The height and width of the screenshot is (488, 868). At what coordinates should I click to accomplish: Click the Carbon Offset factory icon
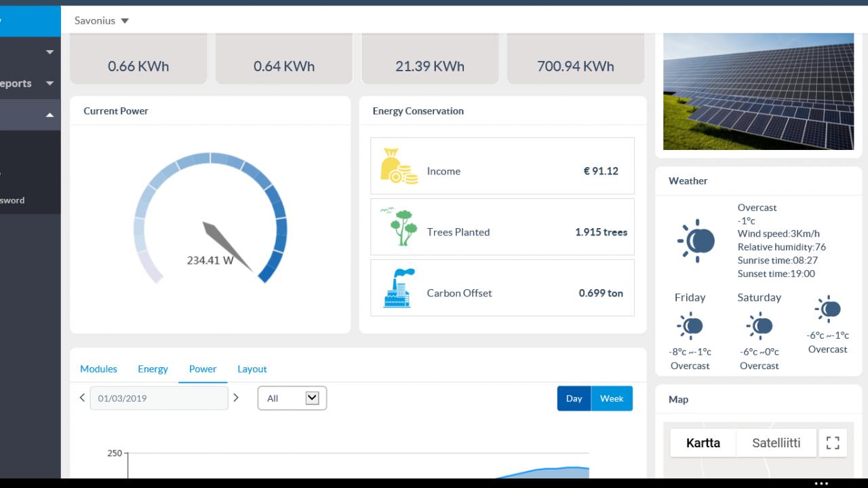[399, 288]
